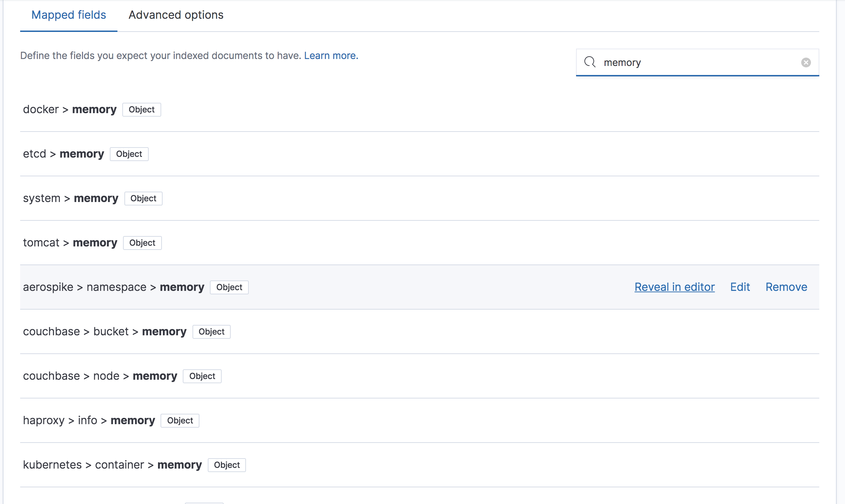Click Object badge beside docker memory
Image resolution: width=845 pixels, height=504 pixels.
click(x=141, y=110)
